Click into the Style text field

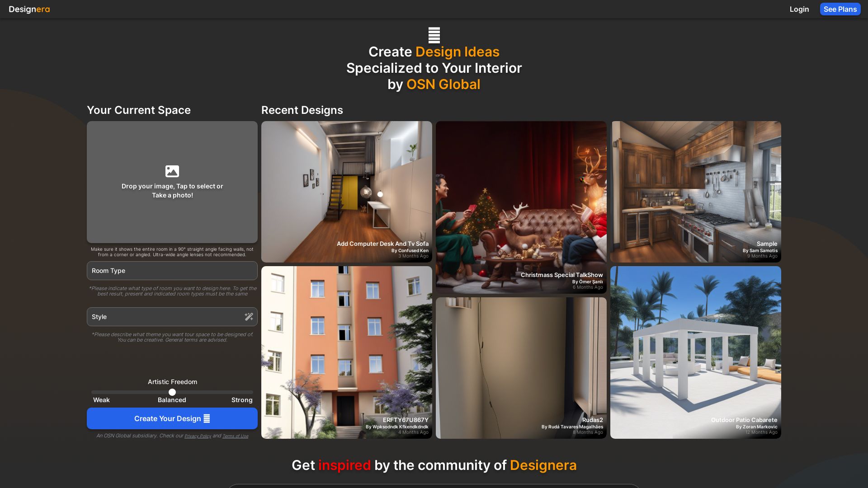tap(165, 317)
